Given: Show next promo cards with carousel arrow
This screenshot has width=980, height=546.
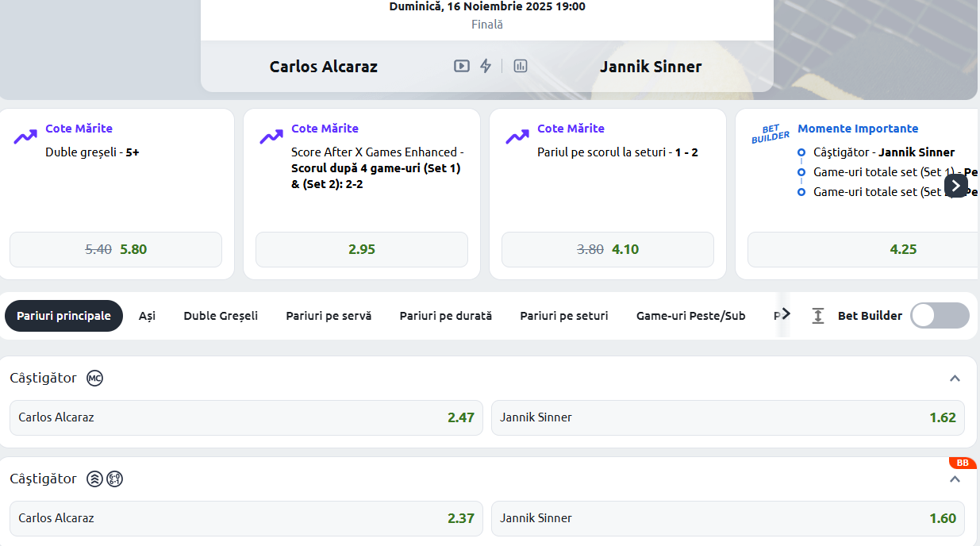Looking at the screenshot, I should [955, 186].
